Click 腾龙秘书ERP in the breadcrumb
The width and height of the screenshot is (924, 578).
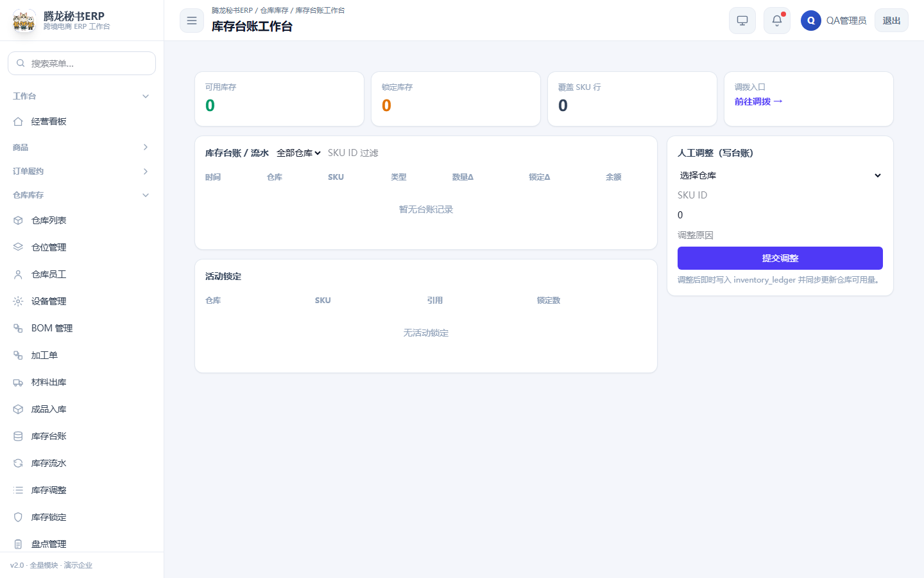pos(232,10)
